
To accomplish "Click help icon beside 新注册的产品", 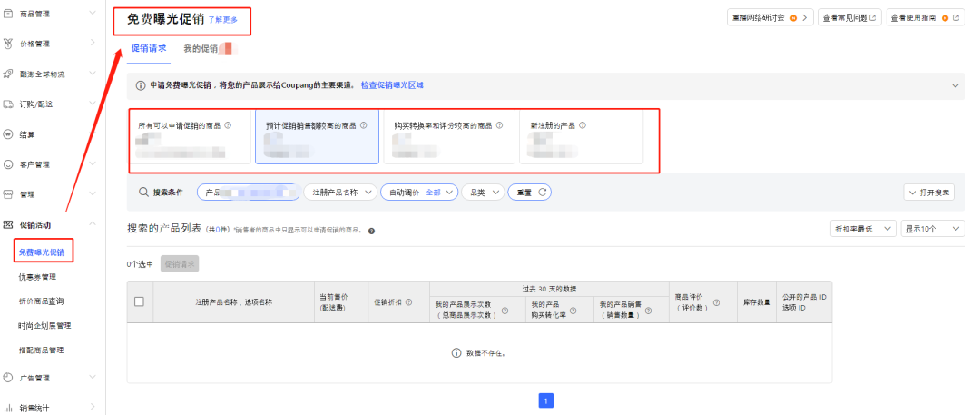I will coord(583,125).
